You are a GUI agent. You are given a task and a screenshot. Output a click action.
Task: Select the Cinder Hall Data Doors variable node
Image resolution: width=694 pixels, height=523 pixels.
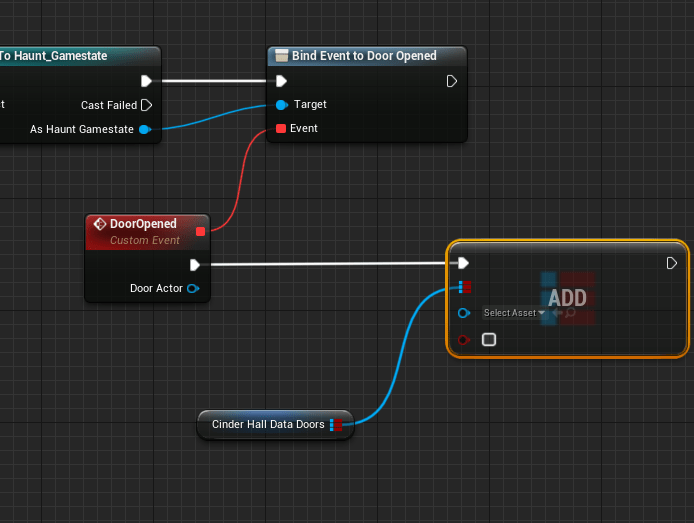point(267,425)
